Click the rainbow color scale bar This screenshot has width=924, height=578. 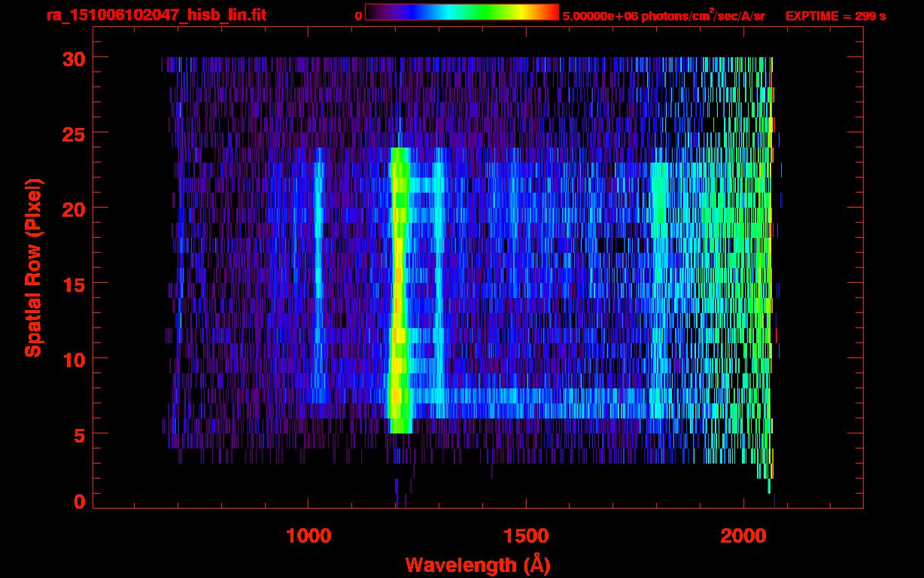pyautogui.click(x=462, y=13)
